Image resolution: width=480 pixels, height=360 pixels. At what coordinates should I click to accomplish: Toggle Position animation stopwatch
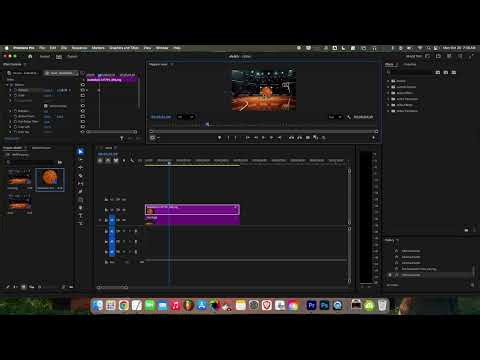[15, 90]
